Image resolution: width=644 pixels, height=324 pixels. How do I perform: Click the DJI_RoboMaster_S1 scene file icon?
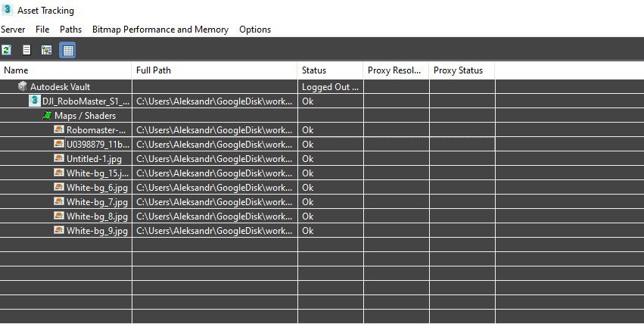(35, 101)
